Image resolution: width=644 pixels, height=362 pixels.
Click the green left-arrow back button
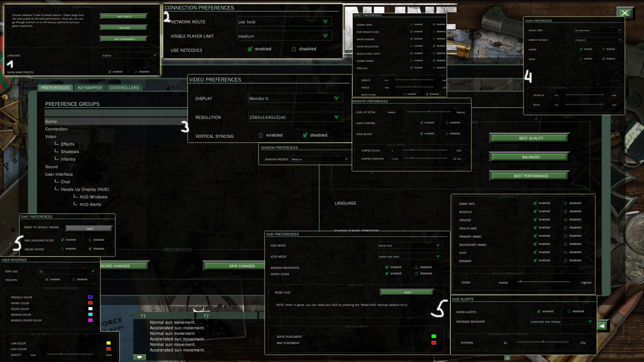pyautogui.click(x=602, y=326)
